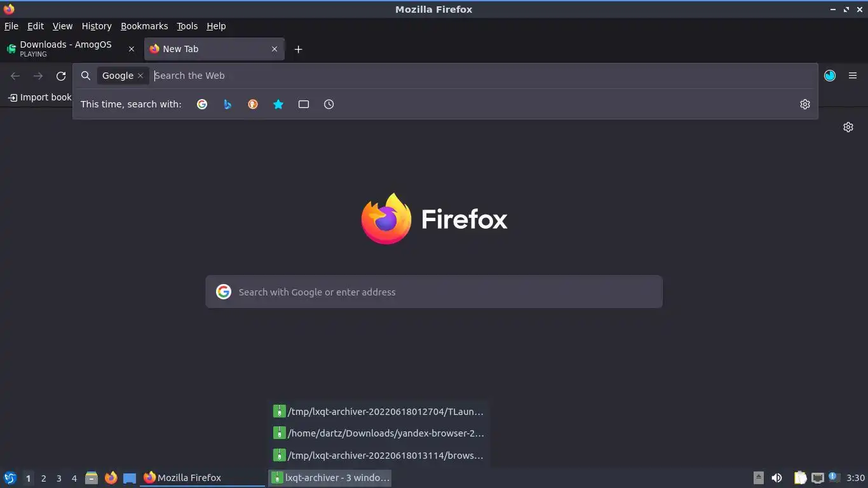Open the Help menu

click(216, 26)
